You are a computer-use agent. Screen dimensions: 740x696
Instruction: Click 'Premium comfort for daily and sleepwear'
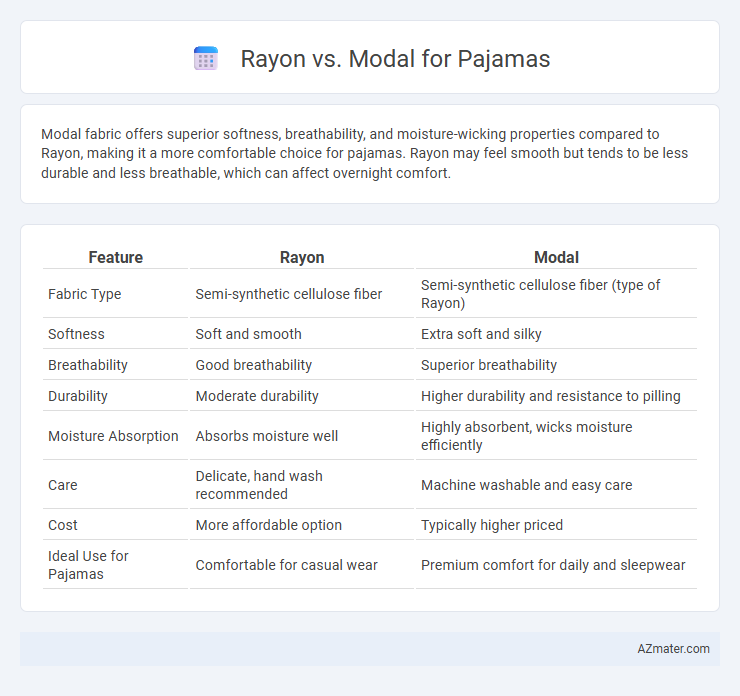pyautogui.click(x=553, y=565)
